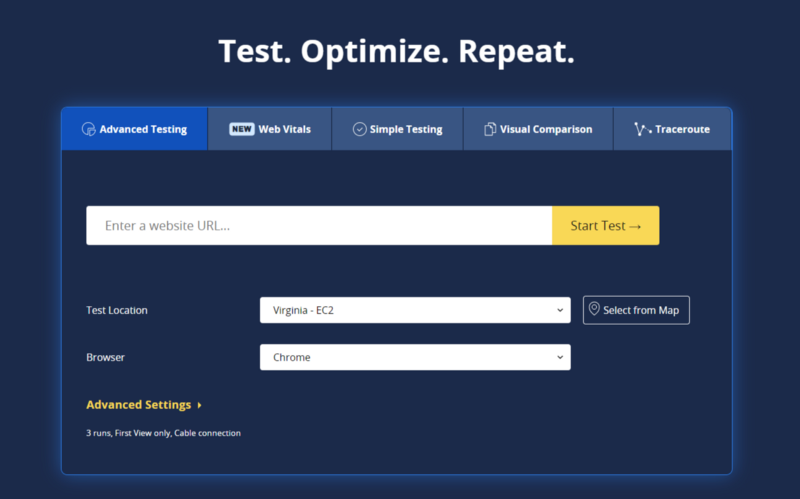
Task: Click the Advanced Testing gear icon
Action: 88,129
